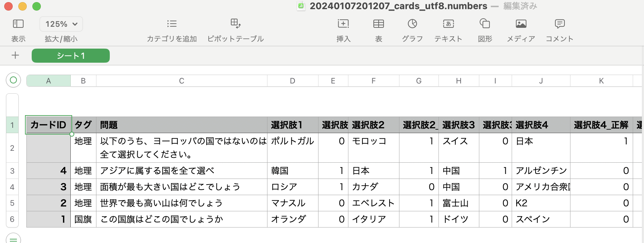Select row 3 header
This screenshot has width=644, height=243.
click(x=12, y=171)
